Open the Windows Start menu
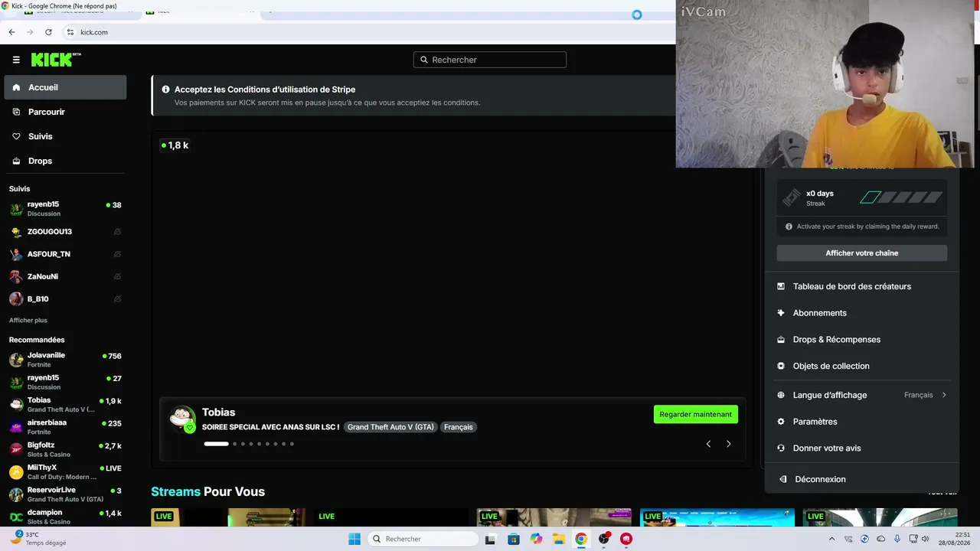 click(354, 539)
